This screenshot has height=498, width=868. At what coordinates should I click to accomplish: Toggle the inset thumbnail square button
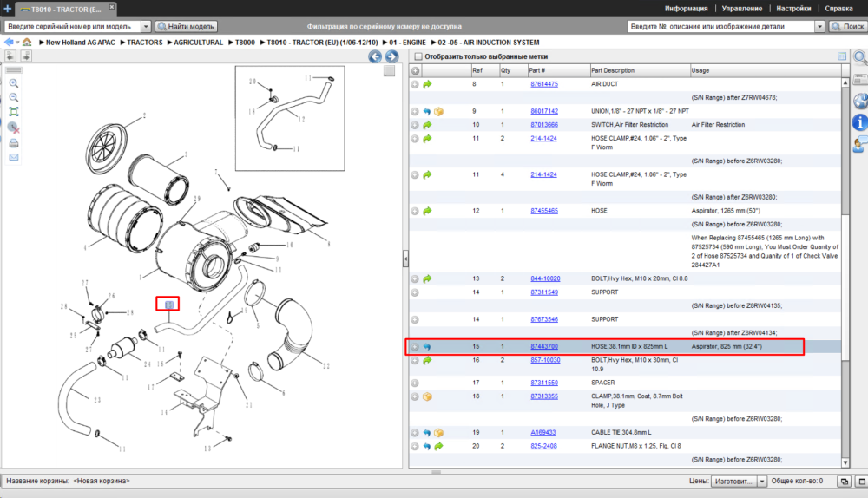(389, 71)
